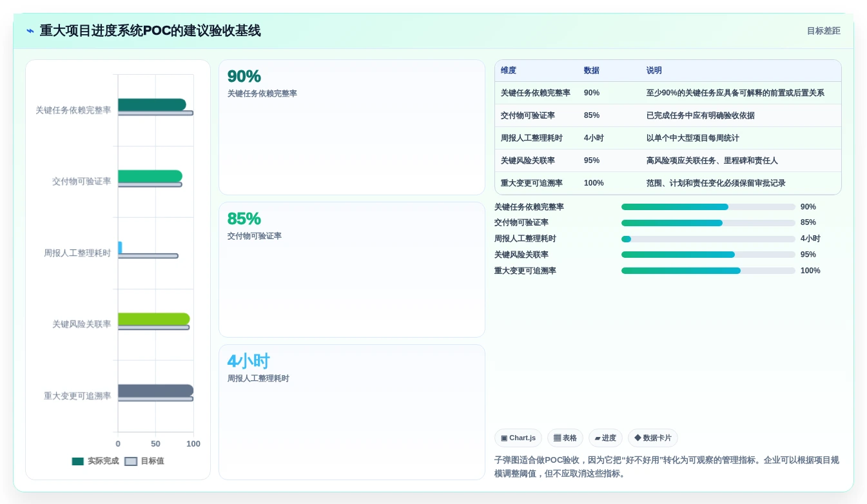This screenshot has width=867, height=504.
Task: Click the lightning icon beside the title
Action: 30,31
